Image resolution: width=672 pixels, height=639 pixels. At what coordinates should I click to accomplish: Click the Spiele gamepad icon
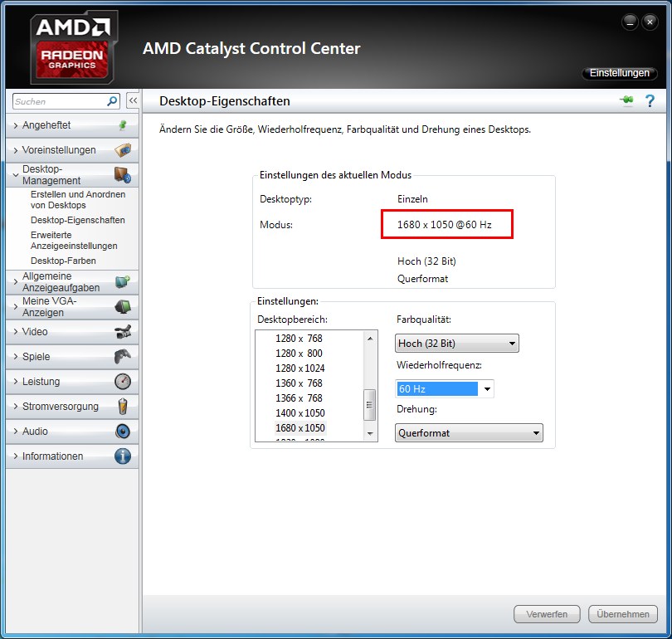point(123,356)
